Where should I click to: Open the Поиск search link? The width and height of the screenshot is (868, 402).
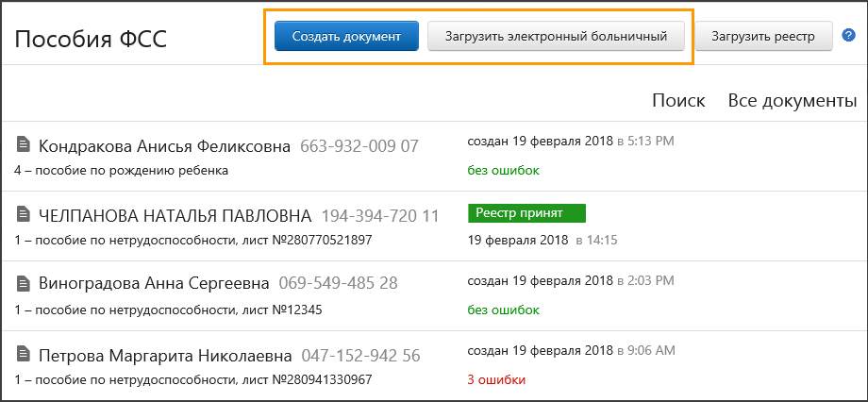pyautogui.click(x=678, y=101)
